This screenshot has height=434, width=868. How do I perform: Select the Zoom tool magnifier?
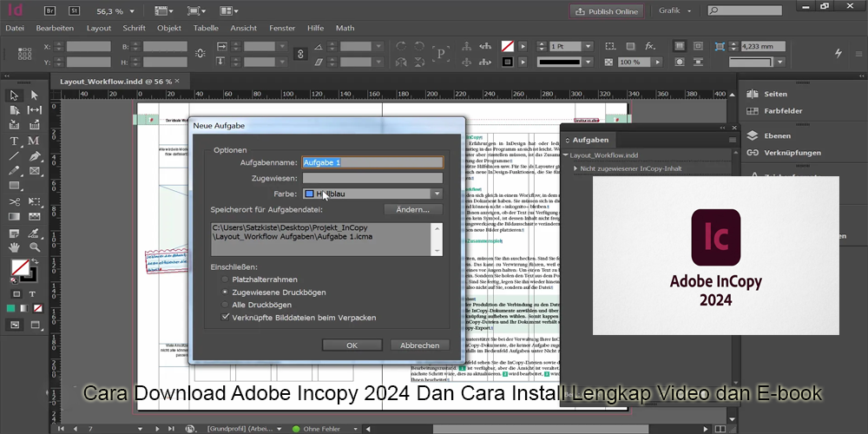coord(35,247)
